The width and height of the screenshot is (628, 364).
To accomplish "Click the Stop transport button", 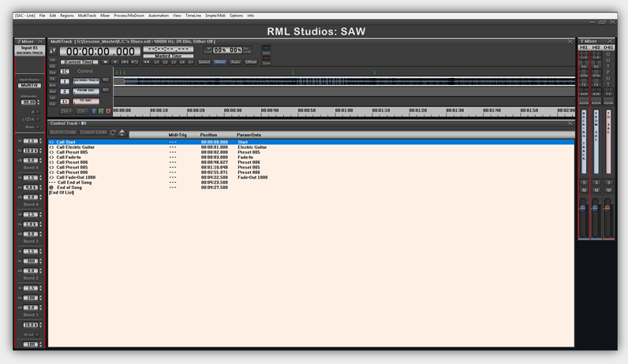I will 106,61.
